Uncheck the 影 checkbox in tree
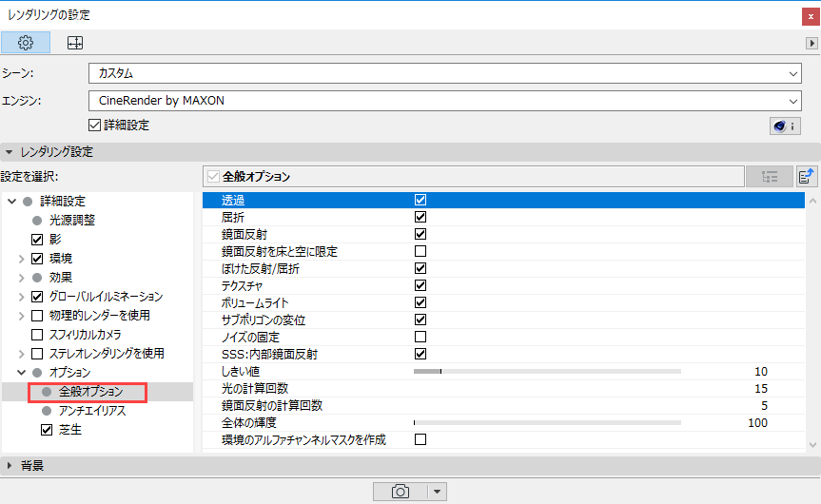Image resolution: width=821 pixels, height=504 pixels. [x=37, y=240]
